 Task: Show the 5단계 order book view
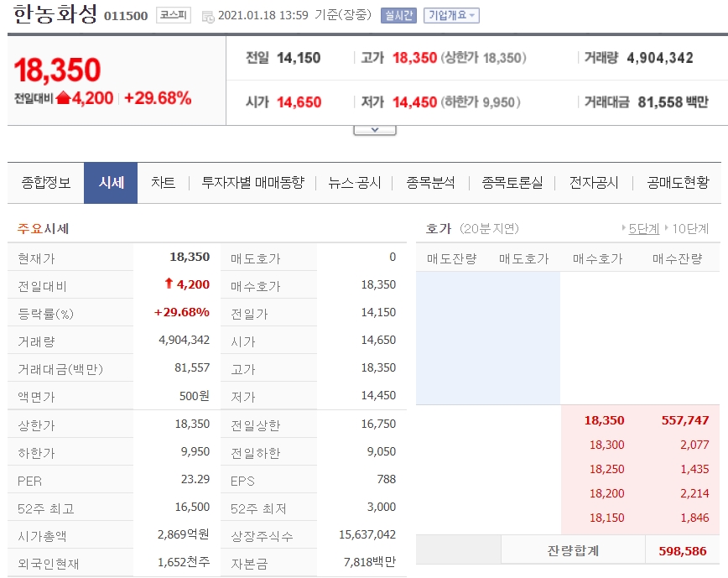coord(643,228)
